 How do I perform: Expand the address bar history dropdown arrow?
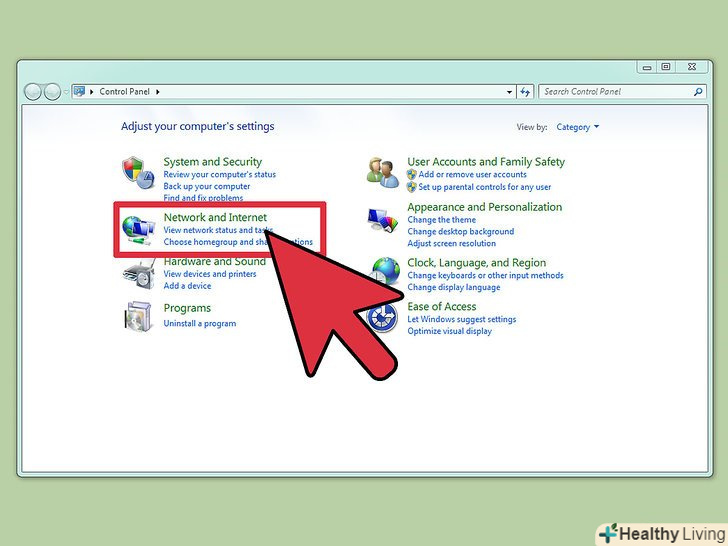click(x=509, y=92)
